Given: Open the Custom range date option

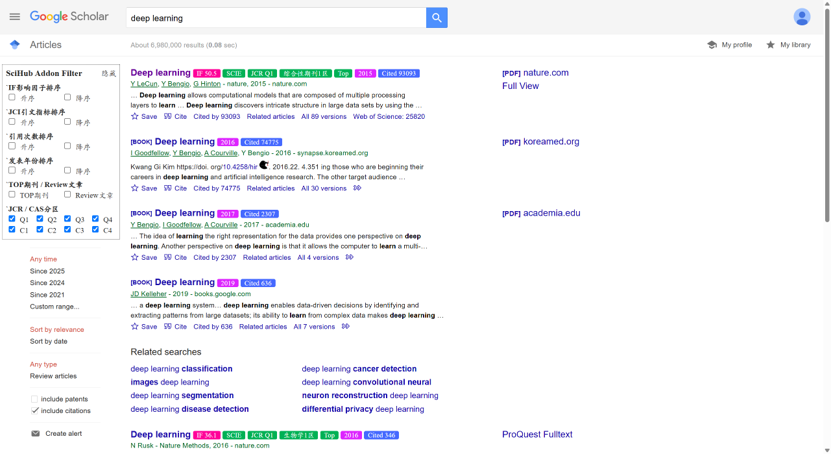Looking at the screenshot, I should 54,307.
